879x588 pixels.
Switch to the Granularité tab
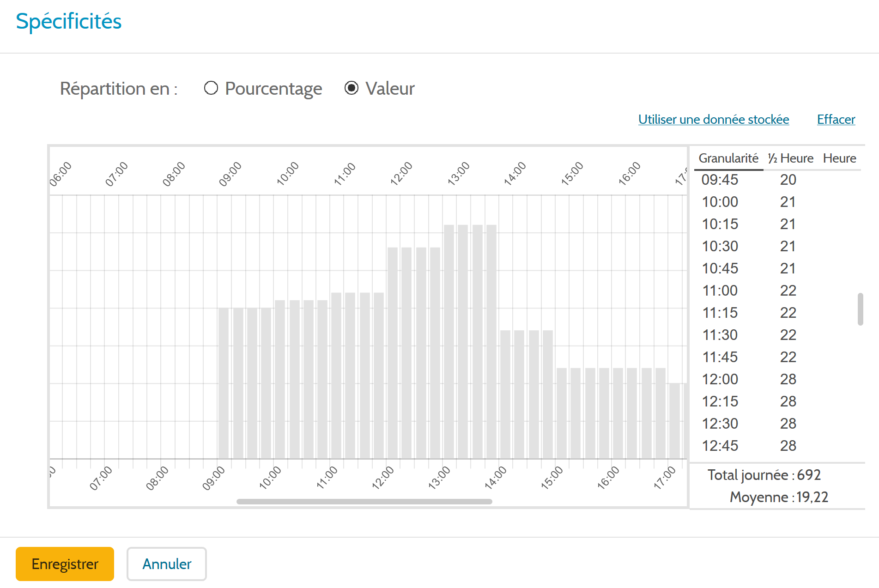click(728, 158)
